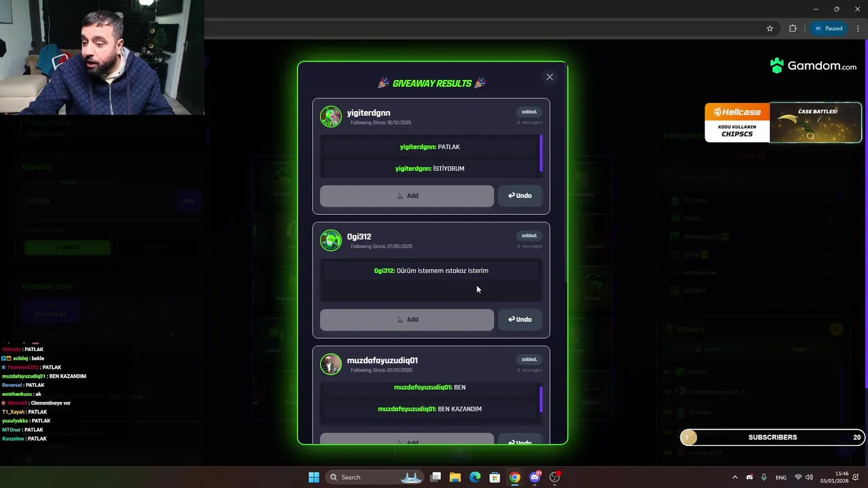The height and width of the screenshot is (488, 868).
Task: Click the message 'yigiterdgnn: İSTİYORUM'
Action: click(430, 169)
